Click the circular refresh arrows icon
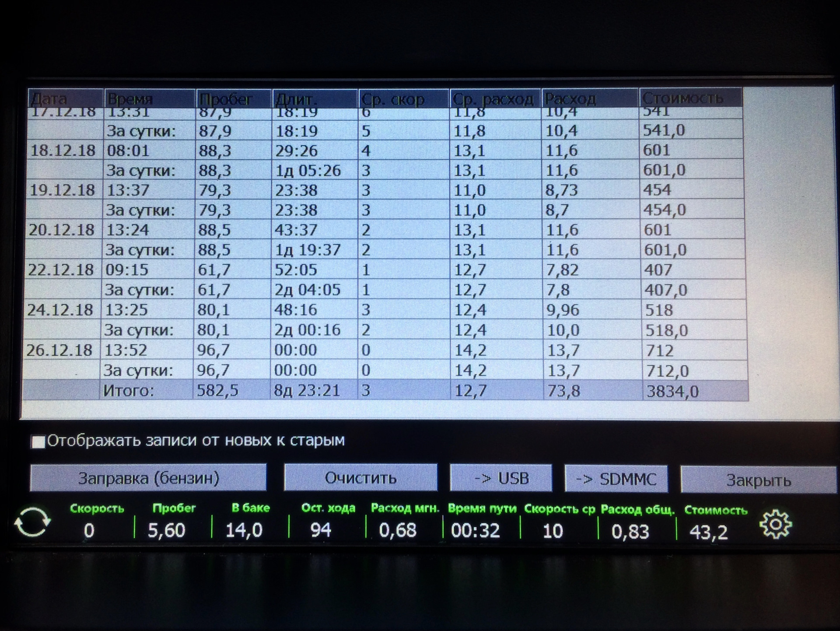The width and height of the screenshot is (840, 631). (x=32, y=522)
